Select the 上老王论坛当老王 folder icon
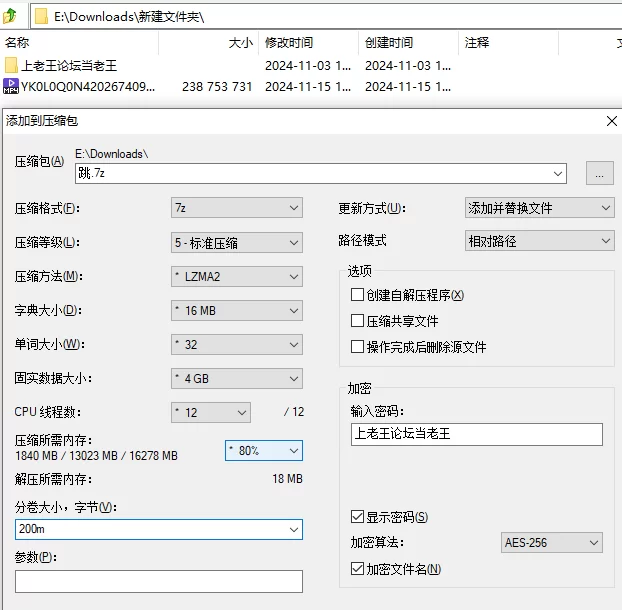The width and height of the screenshot is (622, 610). click(11, 65)
